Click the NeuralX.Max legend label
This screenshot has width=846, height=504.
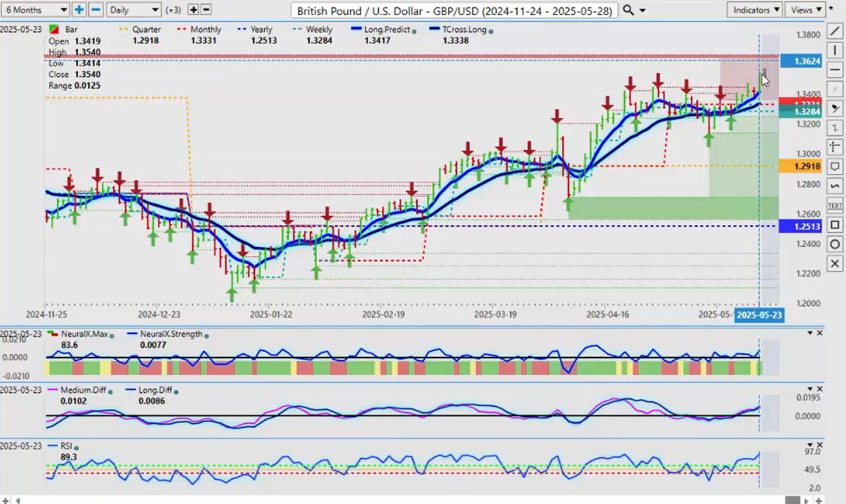(85, 334)
